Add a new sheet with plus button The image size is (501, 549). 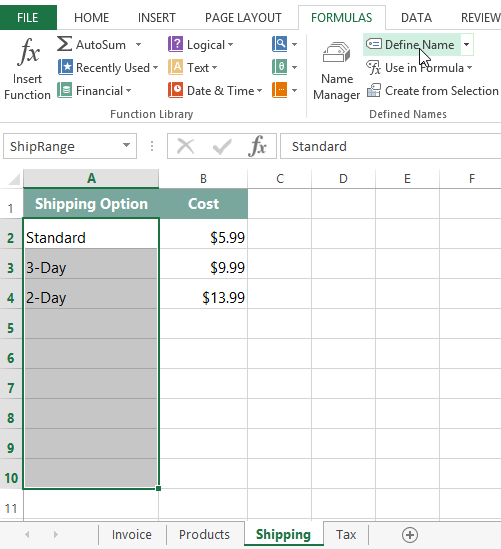[410, 535]
